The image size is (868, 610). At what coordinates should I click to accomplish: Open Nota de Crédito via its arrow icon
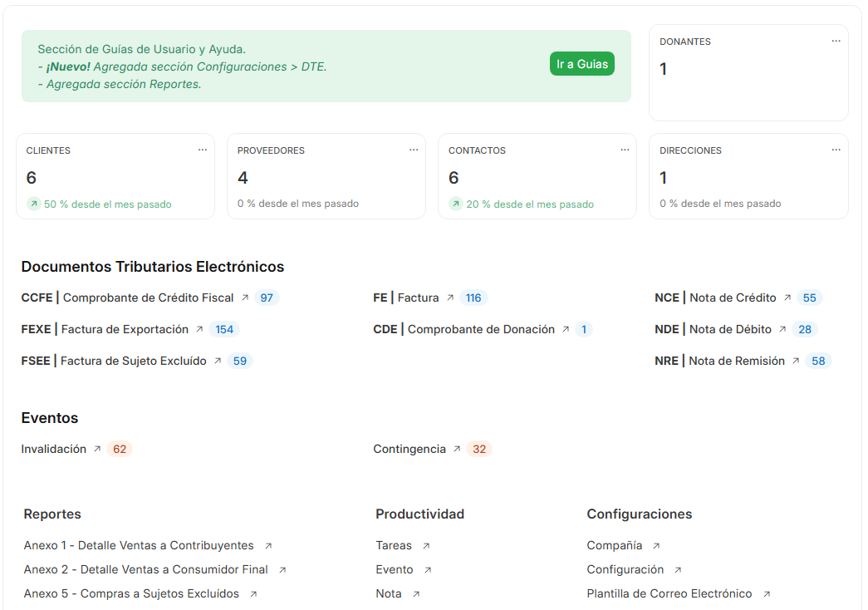pyautogui.click(x=787, y=298)
